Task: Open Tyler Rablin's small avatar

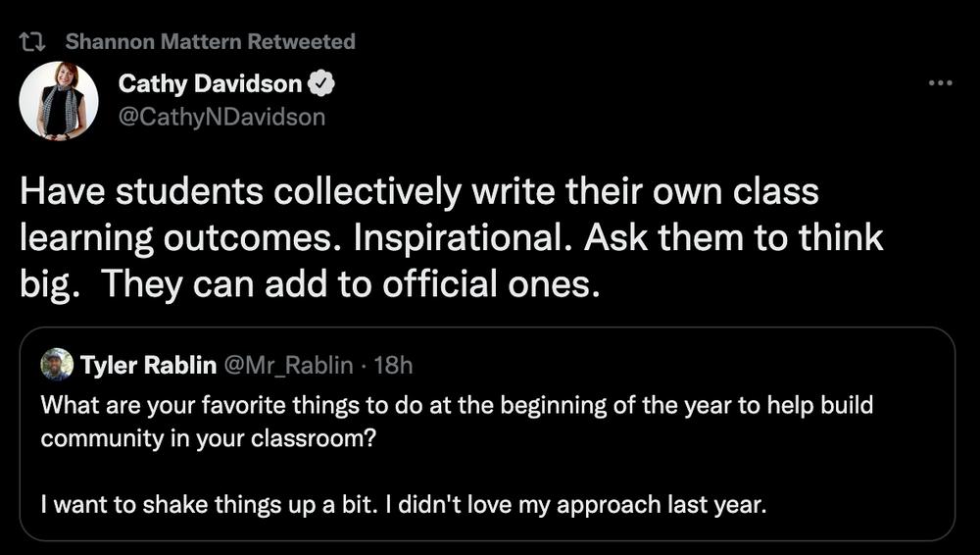Action: (57, 364)
